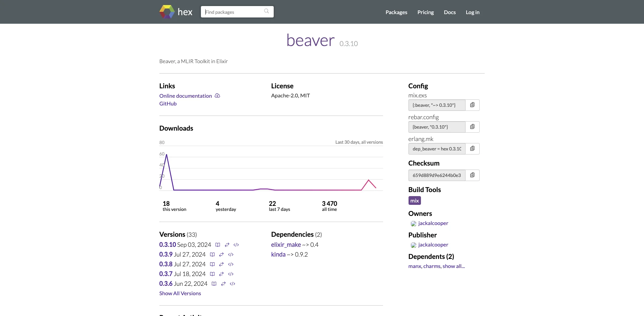The height and width of the screenshot is (316, 644).
Task: Open docs icon for version 0.3.7
Action: tap(212, 274)
